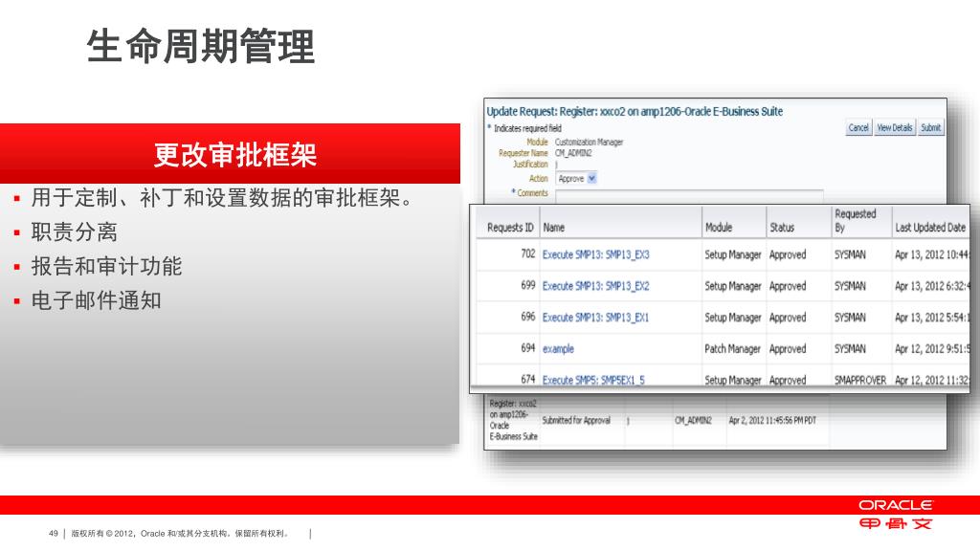Open Execute SMP13: SMP13_EX2 link
Viewport: 980px width, 551px height.
(x=595, y=286)
